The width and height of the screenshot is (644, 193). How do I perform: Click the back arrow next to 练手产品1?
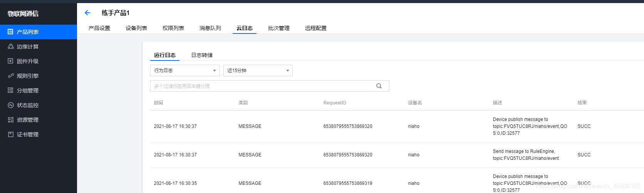coord(87,13)
